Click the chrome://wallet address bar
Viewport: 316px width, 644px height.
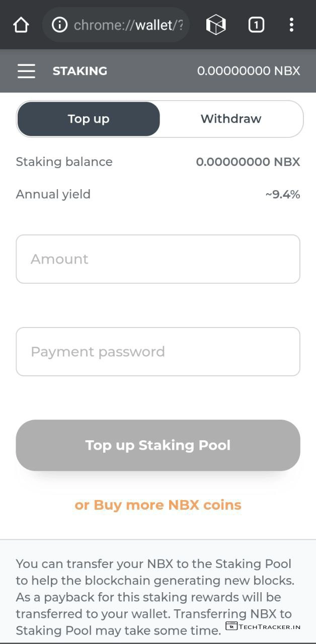tap(128, 25)
